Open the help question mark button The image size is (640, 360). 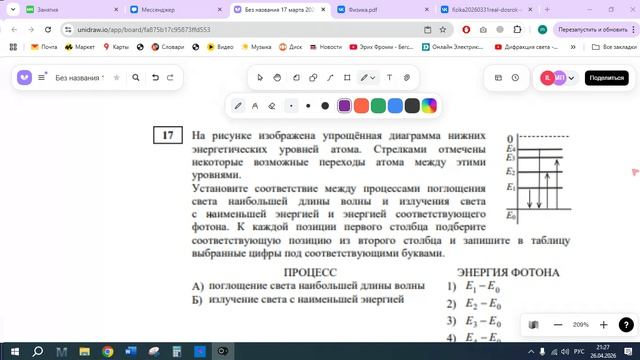(626, 325)
